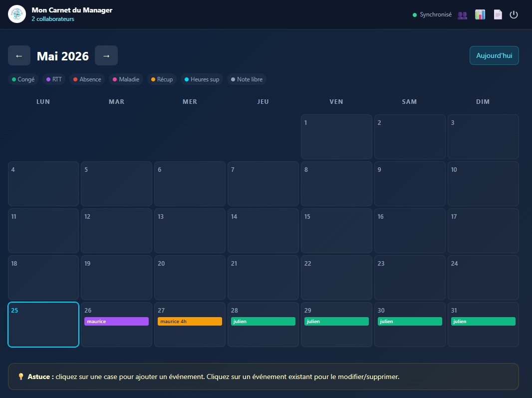
Task: Select day 13 cell
Action: coord(190,231)
